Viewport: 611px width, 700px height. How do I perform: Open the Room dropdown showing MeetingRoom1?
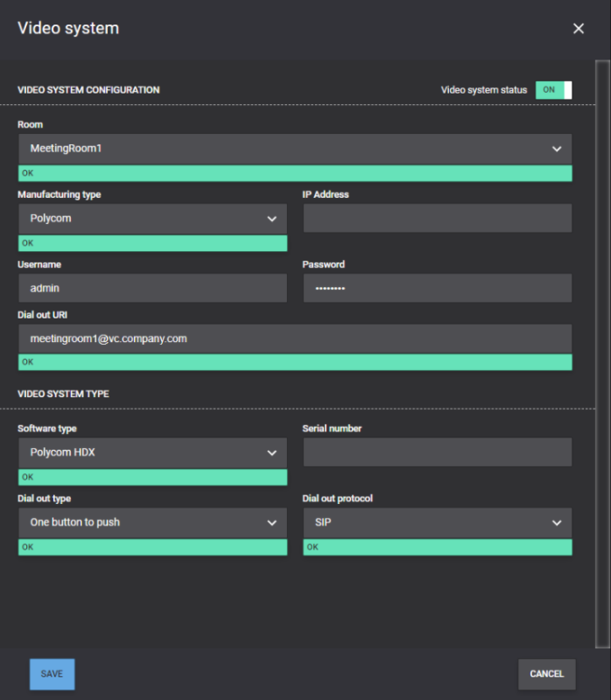click(294, 149)
